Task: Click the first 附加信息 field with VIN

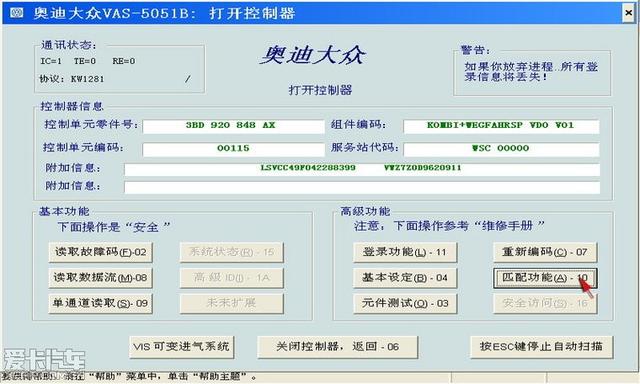Action: 362,169
